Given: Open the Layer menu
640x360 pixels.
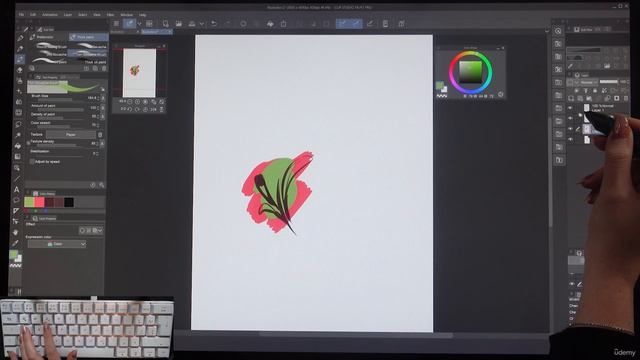Looking at the screenshot, I should (67, 15).
